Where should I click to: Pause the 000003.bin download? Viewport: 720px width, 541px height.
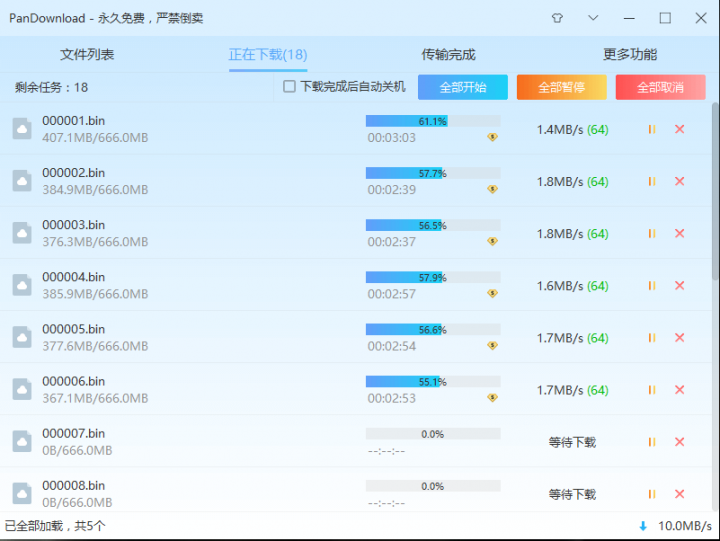tap(652, 234)
